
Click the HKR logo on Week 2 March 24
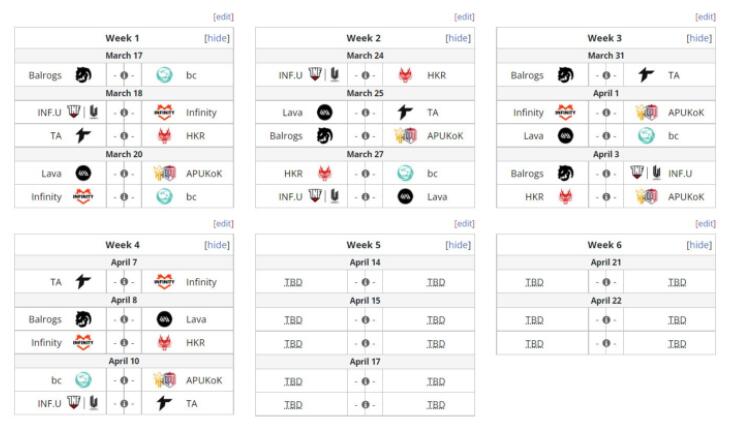pos(405,75)
